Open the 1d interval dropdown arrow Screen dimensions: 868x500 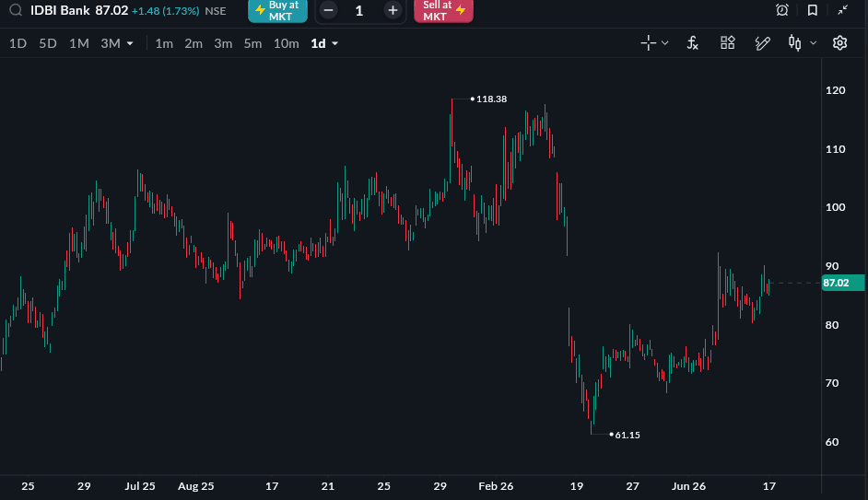(334, 43)
